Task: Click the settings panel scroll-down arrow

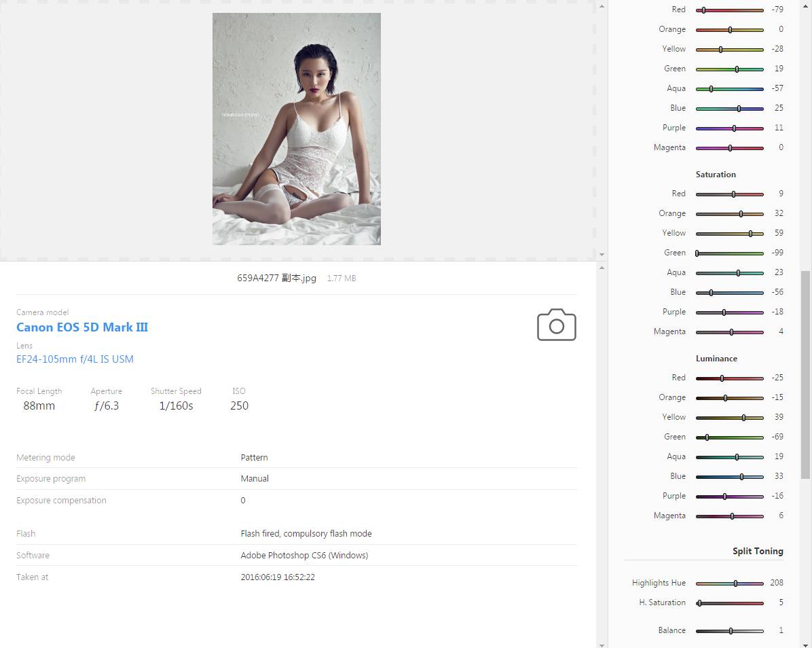Action: [x=805, y=644]
